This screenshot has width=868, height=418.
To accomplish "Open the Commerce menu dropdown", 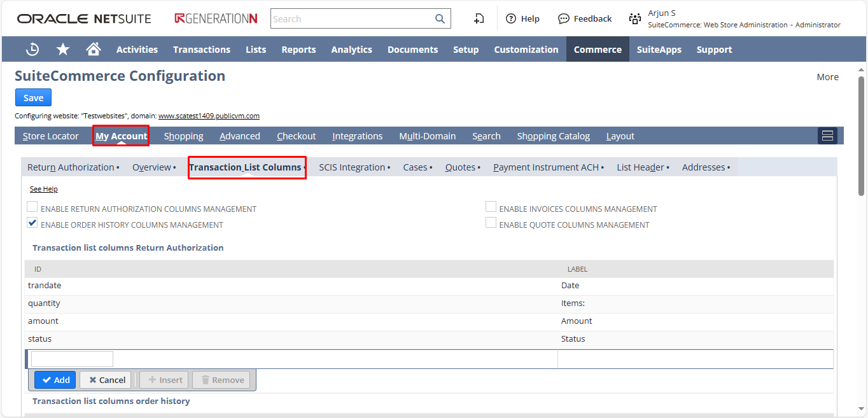I will pyautogui.click(x=598, y=50).
